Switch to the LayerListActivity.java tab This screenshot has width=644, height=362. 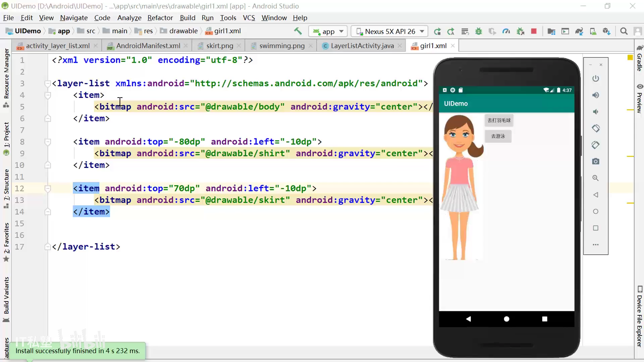pos(362,46)
